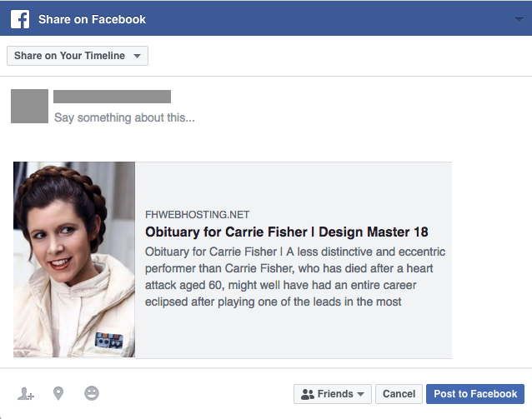Click the caret beside Share on Your Timeline

click(x=137, y=56)
